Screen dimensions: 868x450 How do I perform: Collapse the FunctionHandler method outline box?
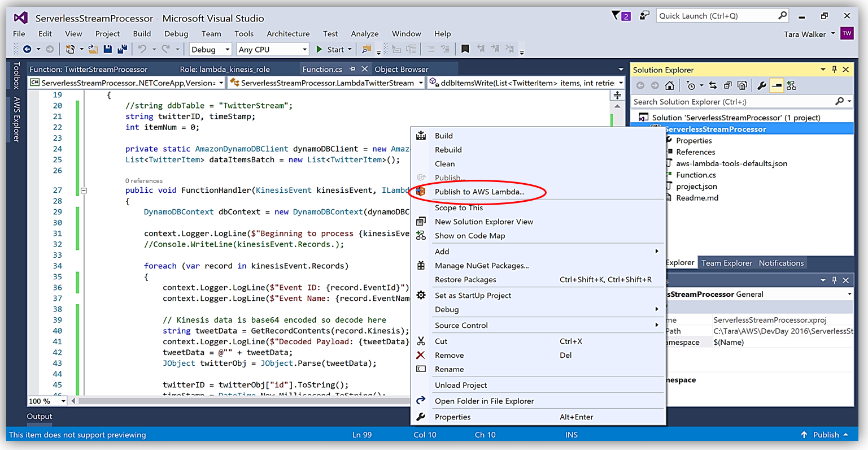point(84,191)
